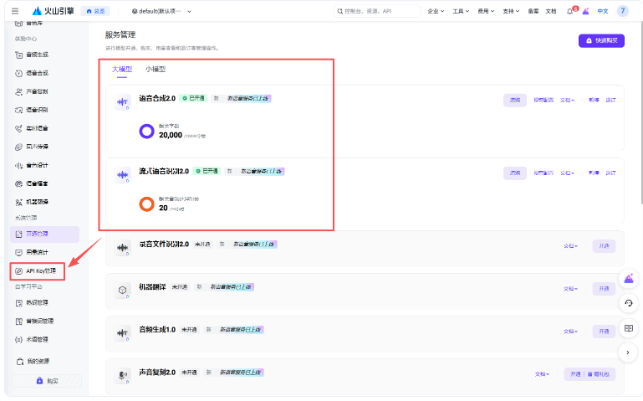The image size is (643, 401).
Task: Select the highlighted 开通管理 sidebar item
Action: (x=44, y=234)
